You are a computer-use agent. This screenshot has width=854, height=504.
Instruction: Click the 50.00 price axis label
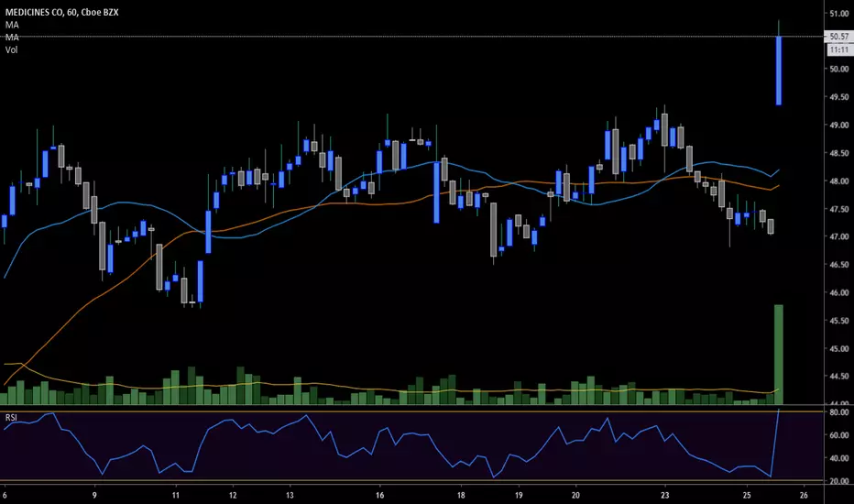[838, 69]
